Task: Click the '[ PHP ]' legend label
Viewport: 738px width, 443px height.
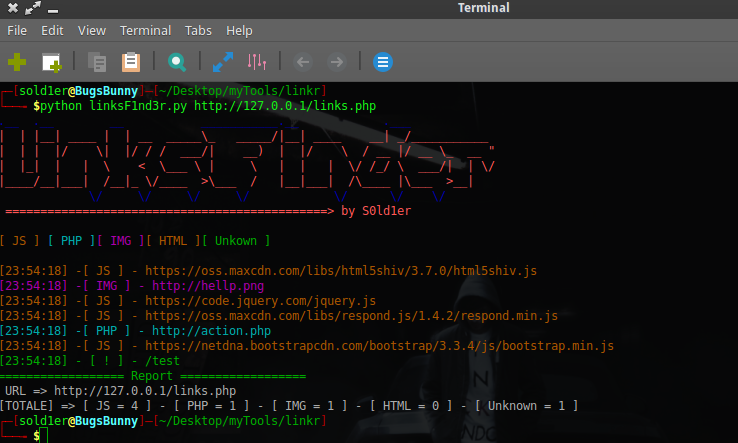Action: pos(71,241)
